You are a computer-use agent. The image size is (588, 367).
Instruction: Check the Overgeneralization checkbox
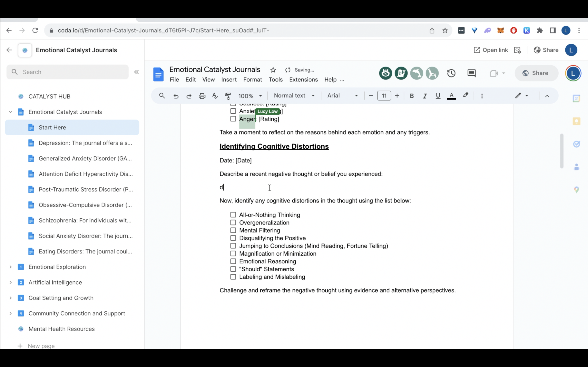click(233, 223)
